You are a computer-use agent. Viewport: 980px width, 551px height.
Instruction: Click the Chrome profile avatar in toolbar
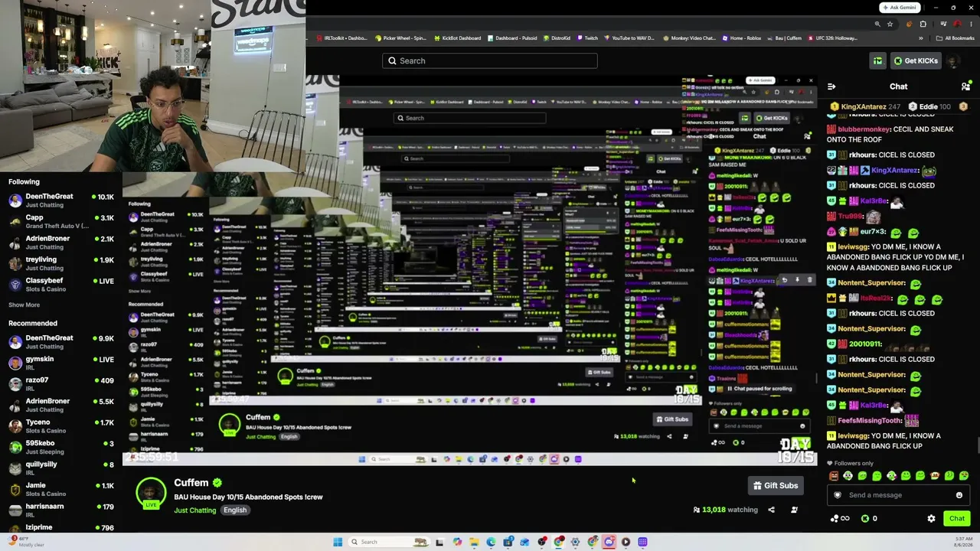(956, 24)
